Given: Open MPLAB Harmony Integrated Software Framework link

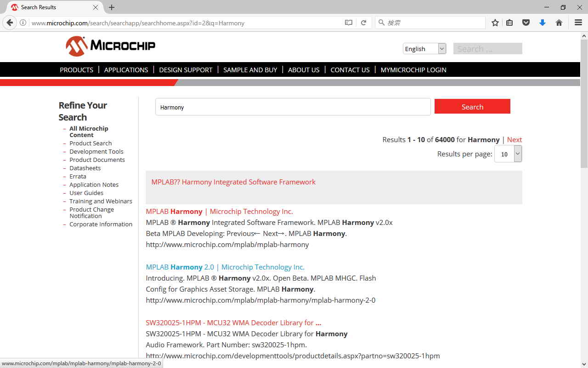Looking at the screenshot, I should tap(233, 182).
